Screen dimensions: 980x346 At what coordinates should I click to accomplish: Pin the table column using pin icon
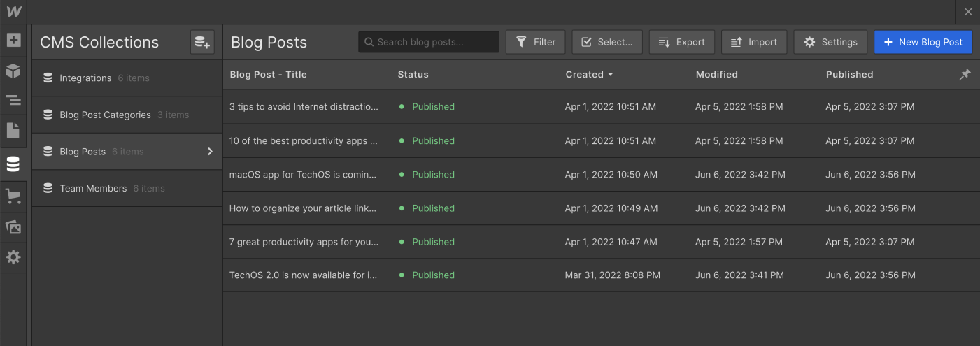pyautogui.click(x=965, y=74)
